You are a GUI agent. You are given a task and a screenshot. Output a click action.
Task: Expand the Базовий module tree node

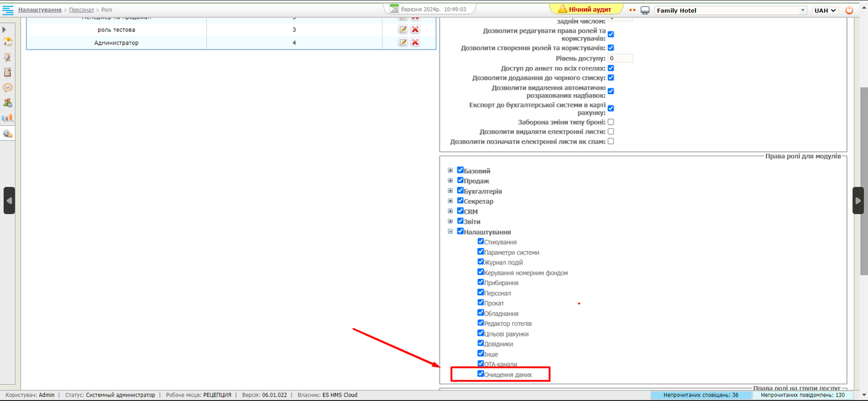tap(451, 170)
